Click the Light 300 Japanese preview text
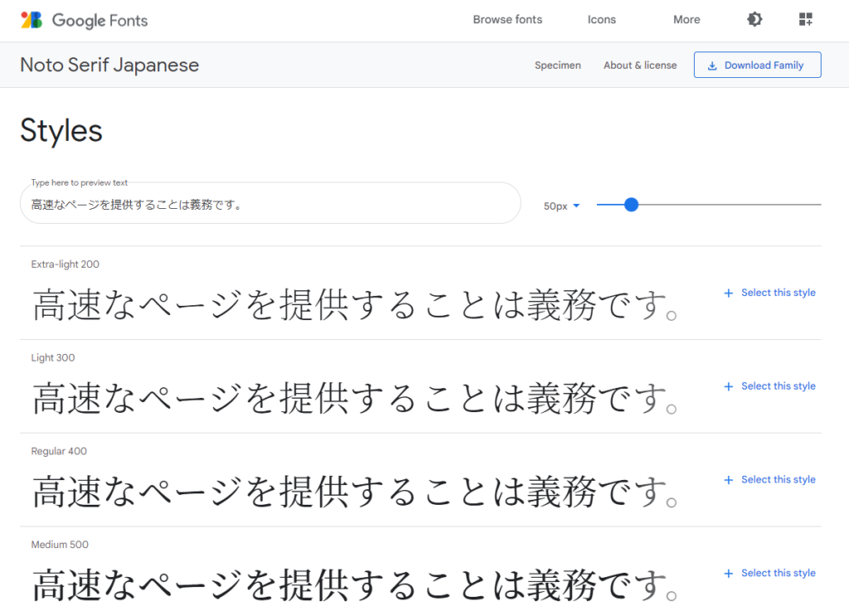Screen dimensions: 849x616 355,399
